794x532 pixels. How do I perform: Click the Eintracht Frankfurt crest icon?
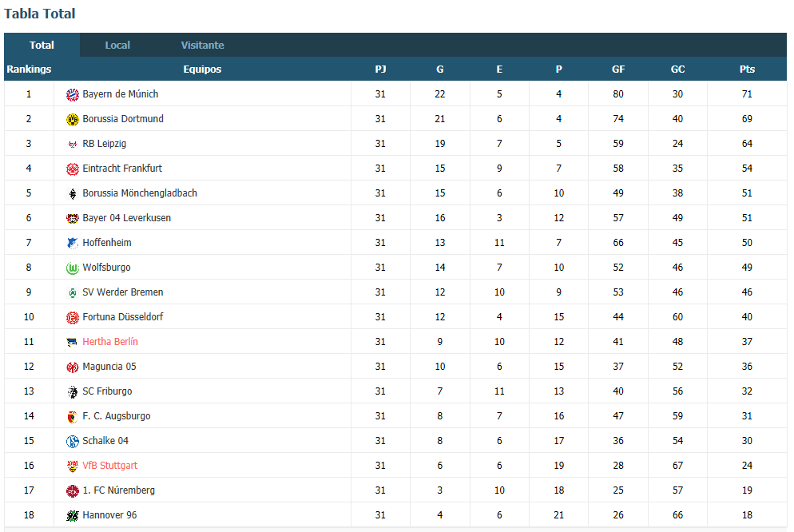[x=73, y=169]
